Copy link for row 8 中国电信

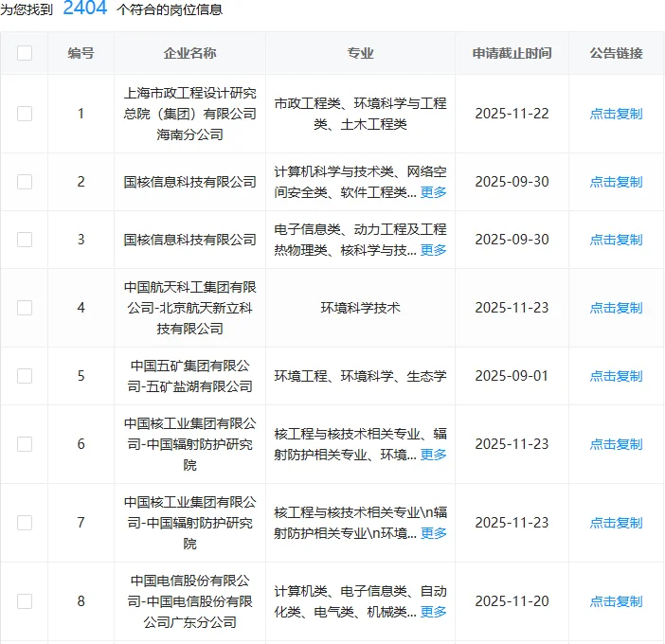pos(617,601)
